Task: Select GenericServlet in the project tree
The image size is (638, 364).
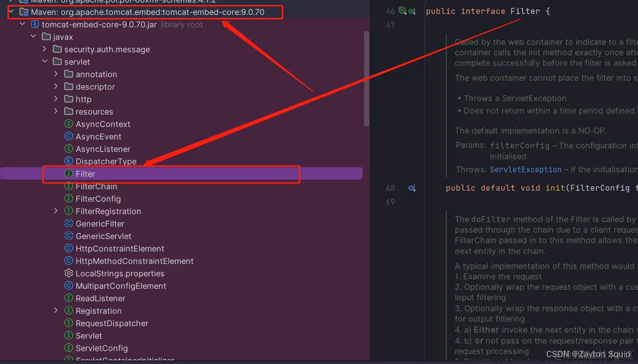Action: 104,236
